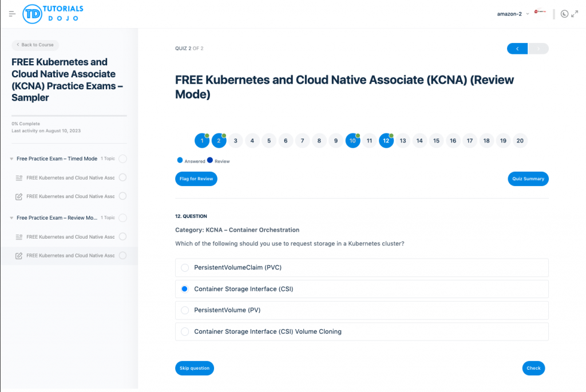Screen dimensions: 586x392
Task: Select the PersistentVolumeClaim (PVC) answer
Action: point(362,268)
